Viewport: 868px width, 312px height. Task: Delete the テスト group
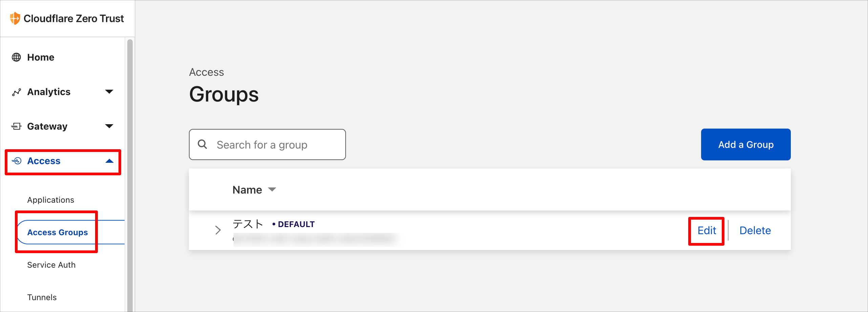click(755, 230)
